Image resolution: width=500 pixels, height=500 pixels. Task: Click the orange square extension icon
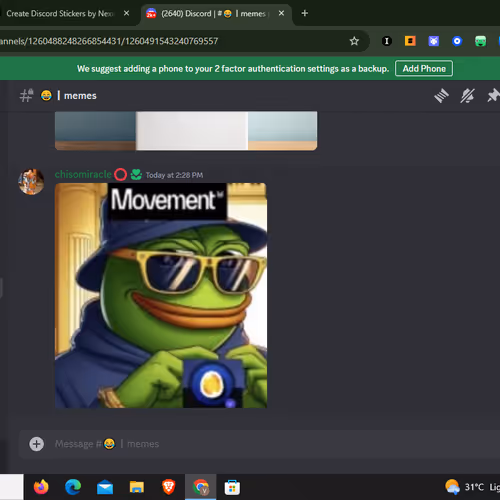(410, 41)
